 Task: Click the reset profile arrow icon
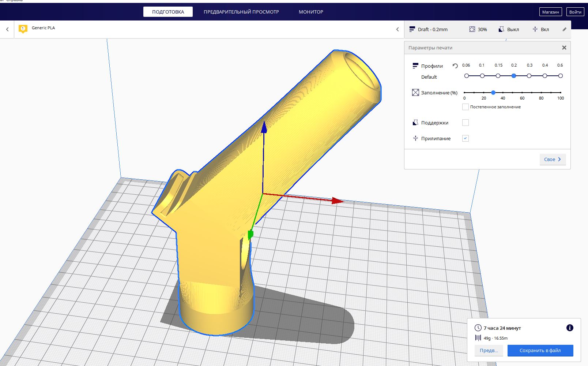[x=455, y=66]
